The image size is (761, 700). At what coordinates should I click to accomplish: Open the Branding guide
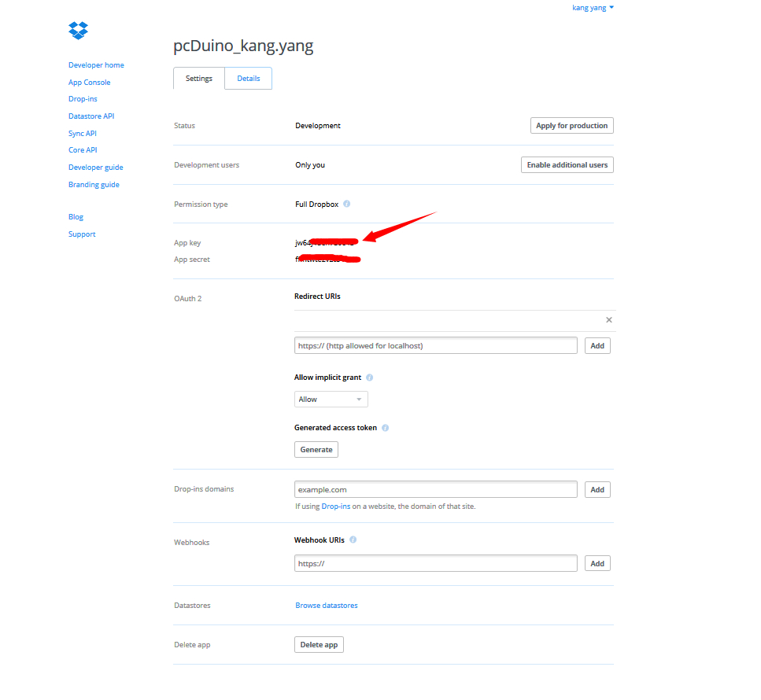click(x=94, y=185)
